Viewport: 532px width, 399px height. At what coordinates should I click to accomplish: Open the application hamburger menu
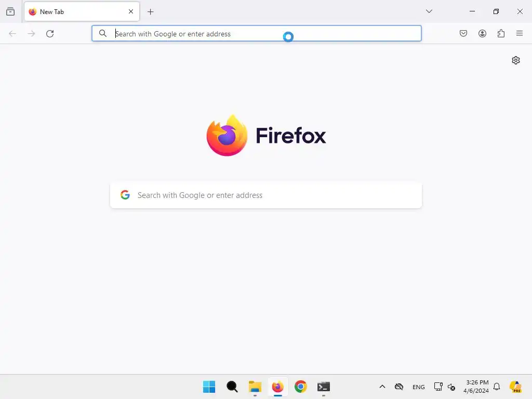click(520, 33)
